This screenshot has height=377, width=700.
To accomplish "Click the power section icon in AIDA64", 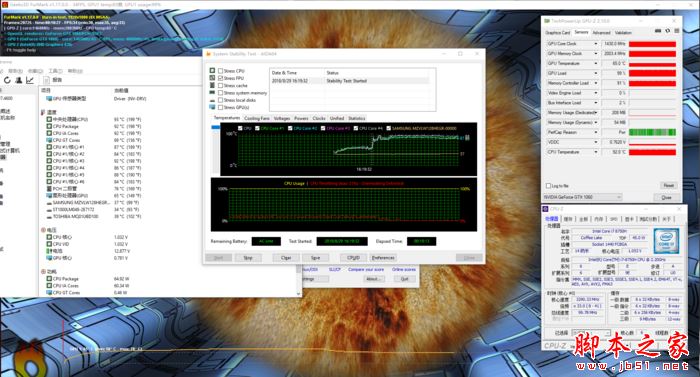I will [43, 272].
